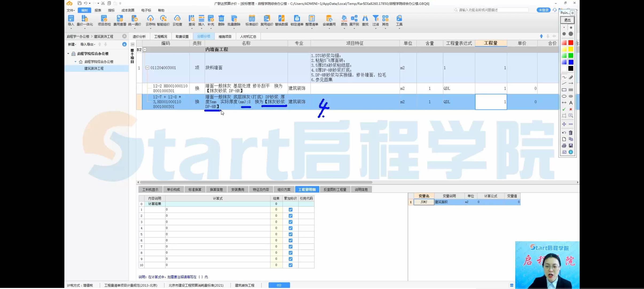
Task: Click the 未登录 login button
Action: pyautogui.click(x=544, y=10)
